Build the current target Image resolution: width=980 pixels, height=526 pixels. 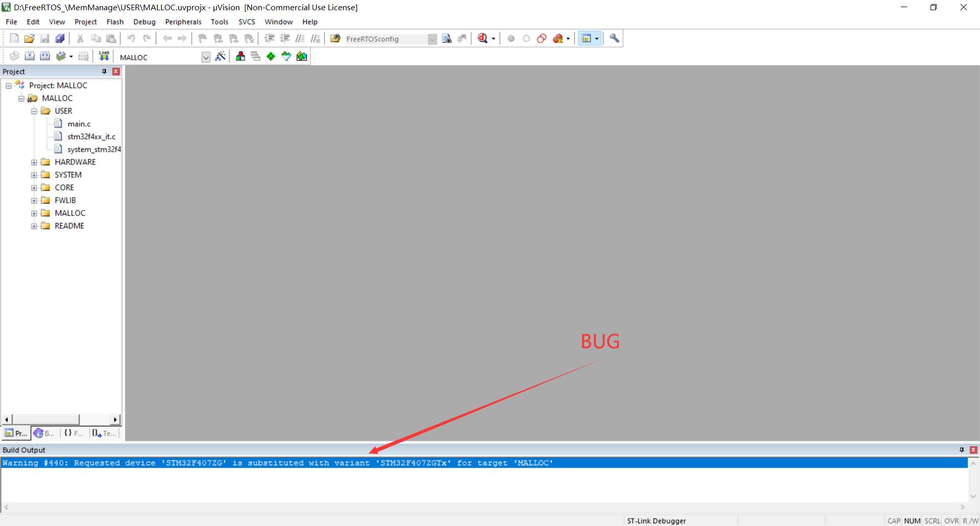pos(30,56)
